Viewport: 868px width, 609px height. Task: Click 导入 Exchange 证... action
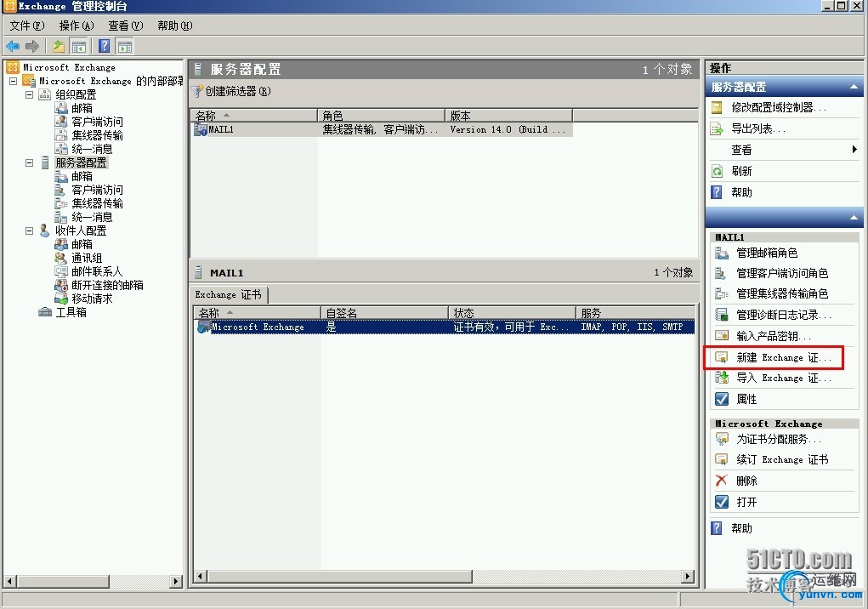[785, 378]
